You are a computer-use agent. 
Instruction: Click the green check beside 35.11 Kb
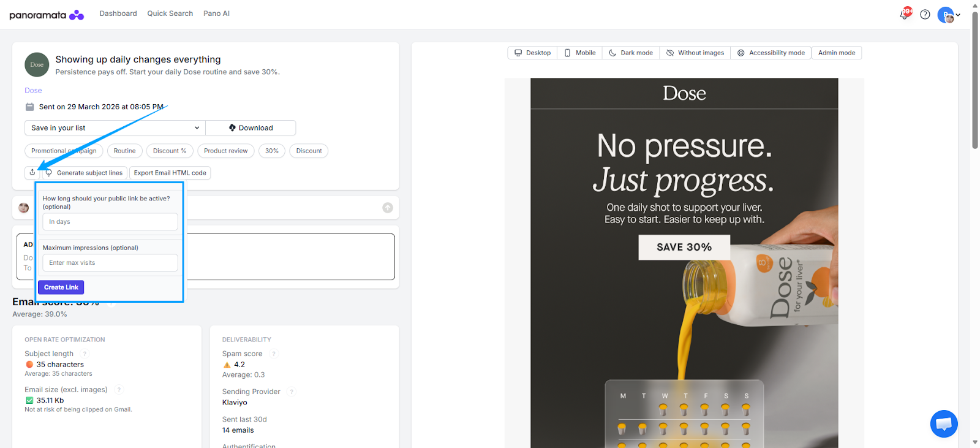[29, 401]
